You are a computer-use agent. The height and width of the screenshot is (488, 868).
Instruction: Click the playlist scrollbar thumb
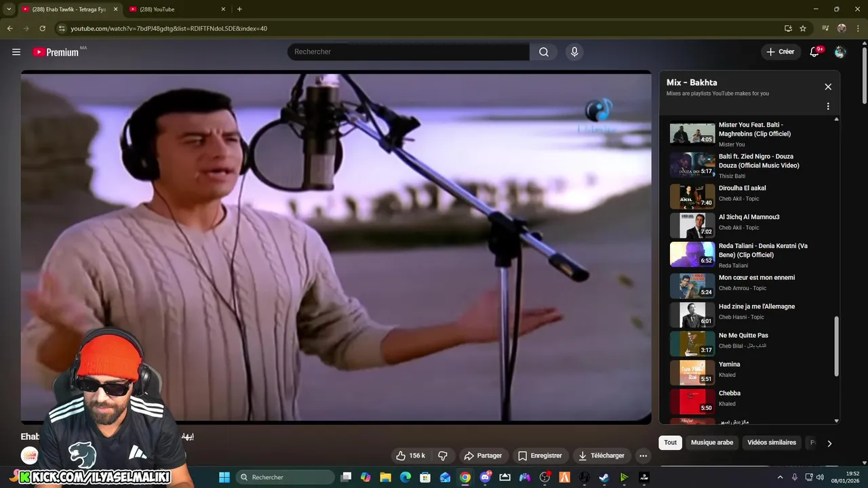[836, 346]
